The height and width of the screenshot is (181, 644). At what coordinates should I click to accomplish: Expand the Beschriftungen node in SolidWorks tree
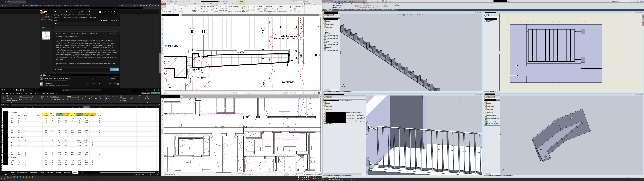pos(324,23)
